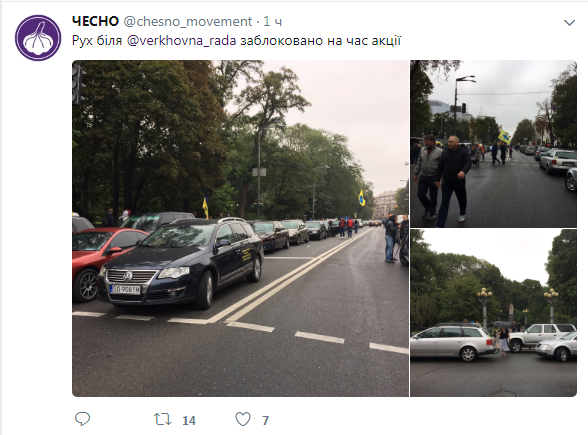588x435 pixels.
Task: Like the tweet with heart icon
Action: (243, 419)
